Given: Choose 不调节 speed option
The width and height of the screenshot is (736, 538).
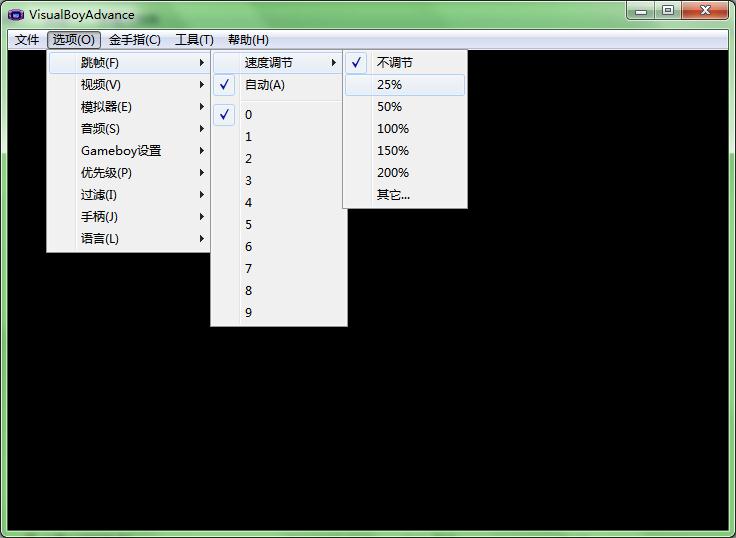Looking at the screenshot, I should [x=405, y=62].
